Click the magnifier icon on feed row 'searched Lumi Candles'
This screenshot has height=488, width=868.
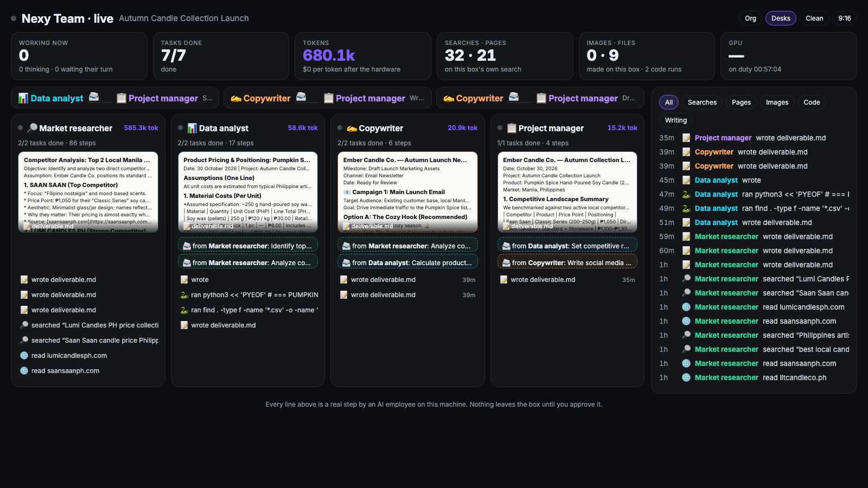686,279
